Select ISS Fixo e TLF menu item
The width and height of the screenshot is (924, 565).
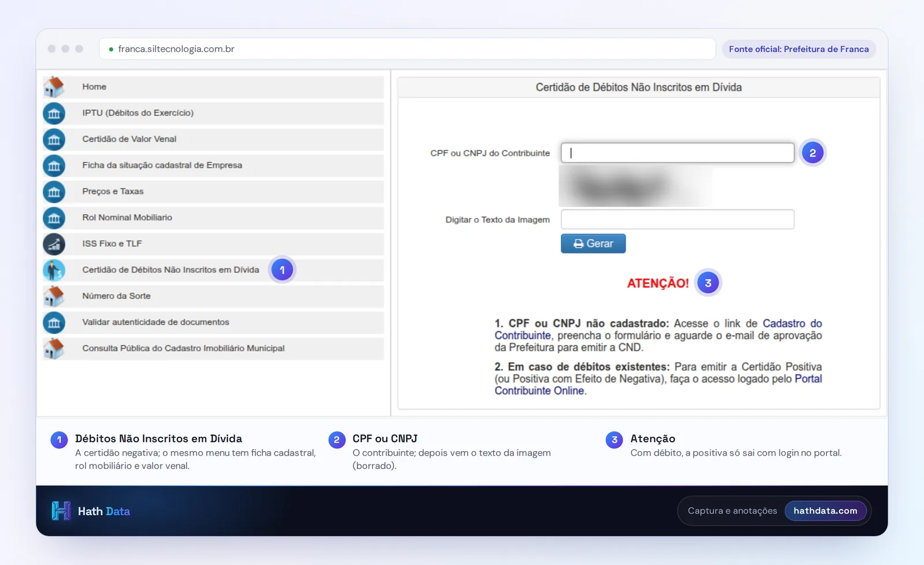coord(213,244)
